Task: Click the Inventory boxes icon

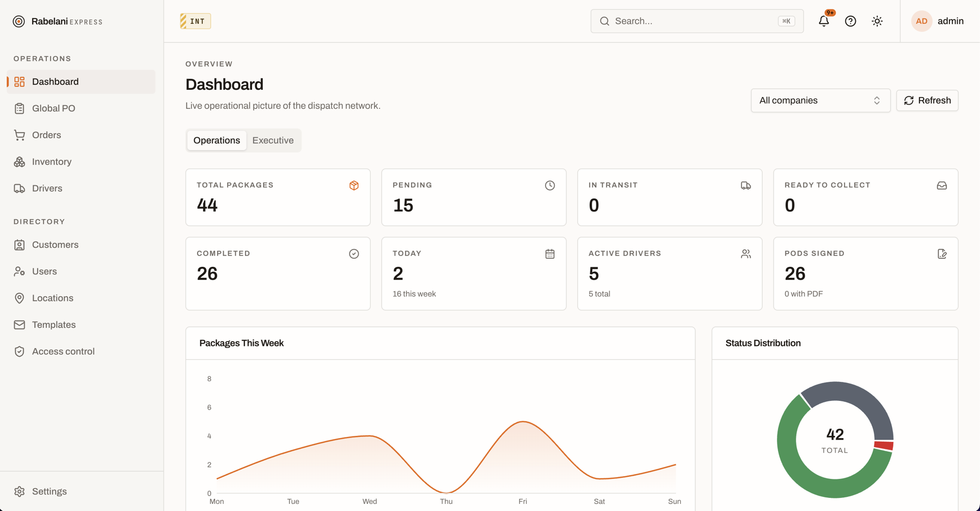Action: [x=20, y=162]
